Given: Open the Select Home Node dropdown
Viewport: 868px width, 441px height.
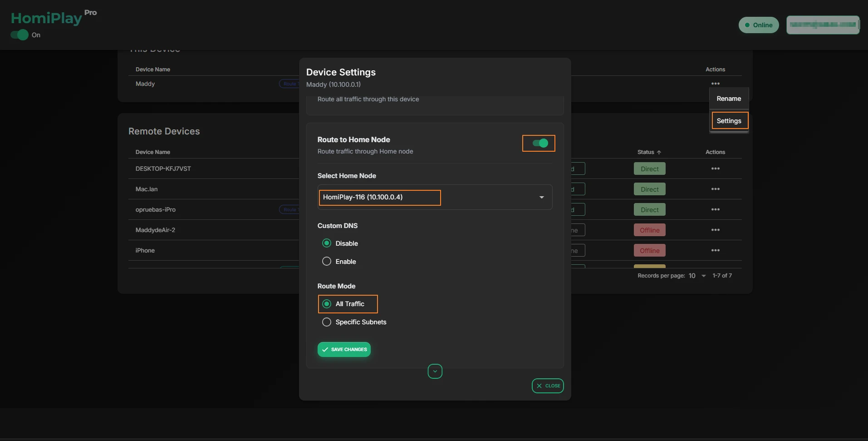Looking at the screenshot, I should click(435, 197).
